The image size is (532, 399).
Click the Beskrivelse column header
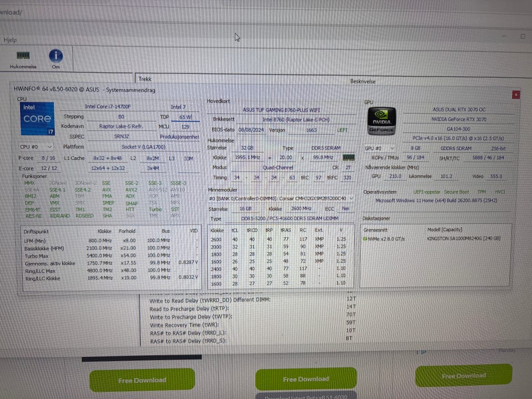click(x=362, y=81)
